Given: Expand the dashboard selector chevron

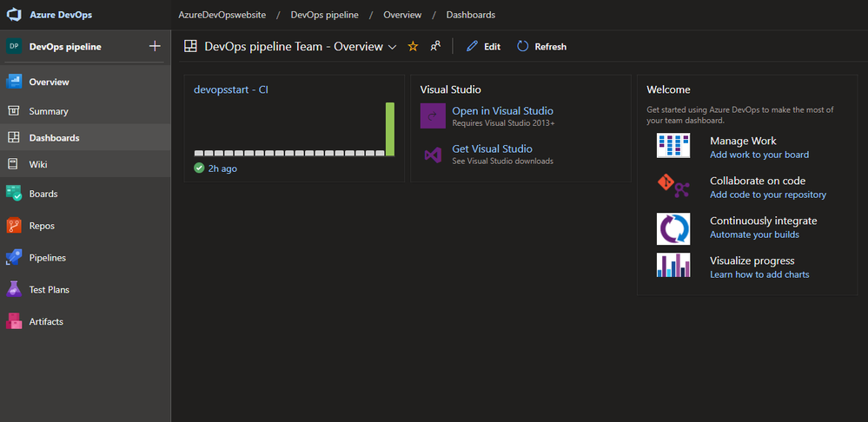Looking at the screenshot, I should [393, 48].
